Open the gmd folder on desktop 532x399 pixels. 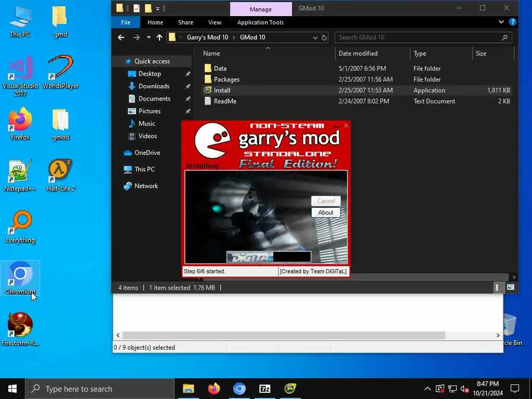click(x=60, y=21)
